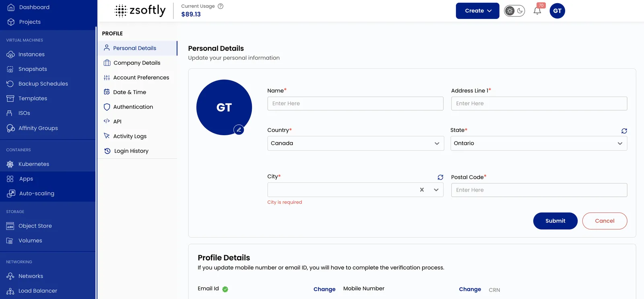Open the notifications bell

pyautogui.click(x=537, y=11)
